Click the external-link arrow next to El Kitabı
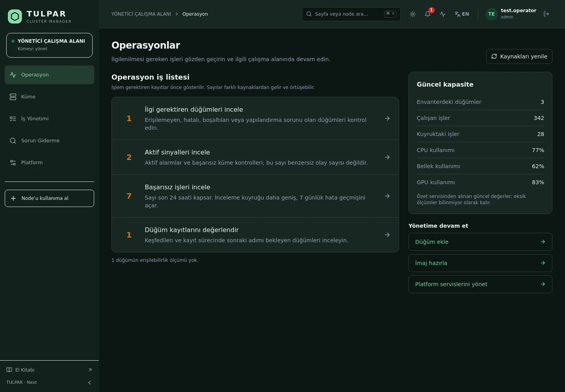This screenshot has width=565, height=392. coord(90,370)
